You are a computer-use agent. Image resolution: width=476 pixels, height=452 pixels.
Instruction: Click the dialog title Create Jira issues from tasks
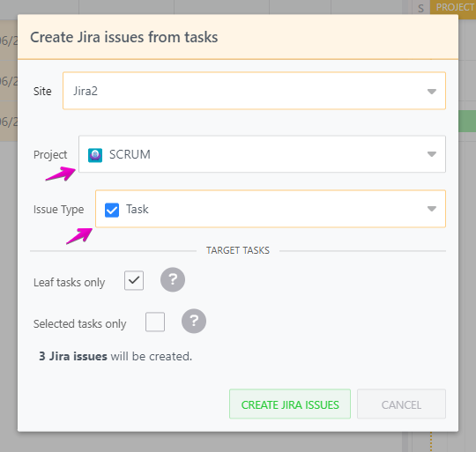(x=124, y=37)
